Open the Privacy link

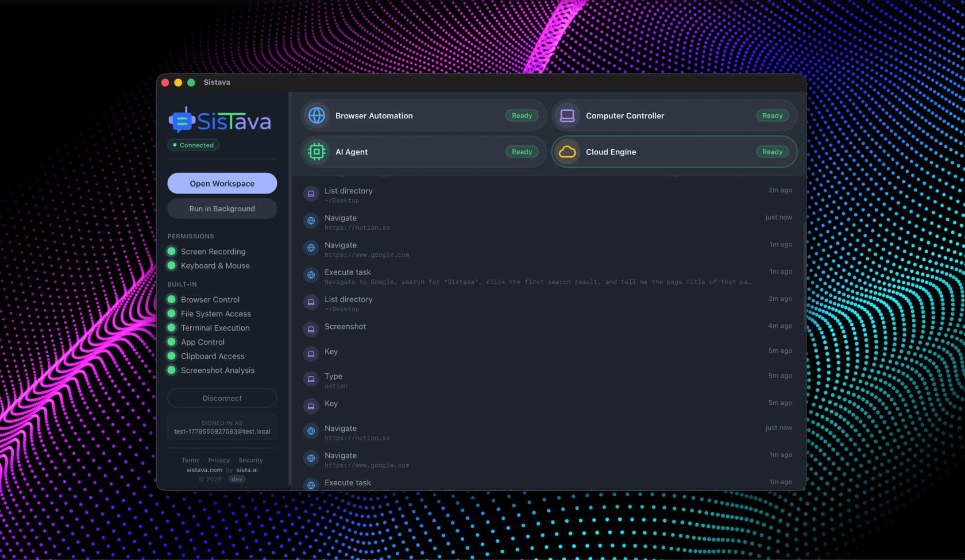click(x=219, y=460)
